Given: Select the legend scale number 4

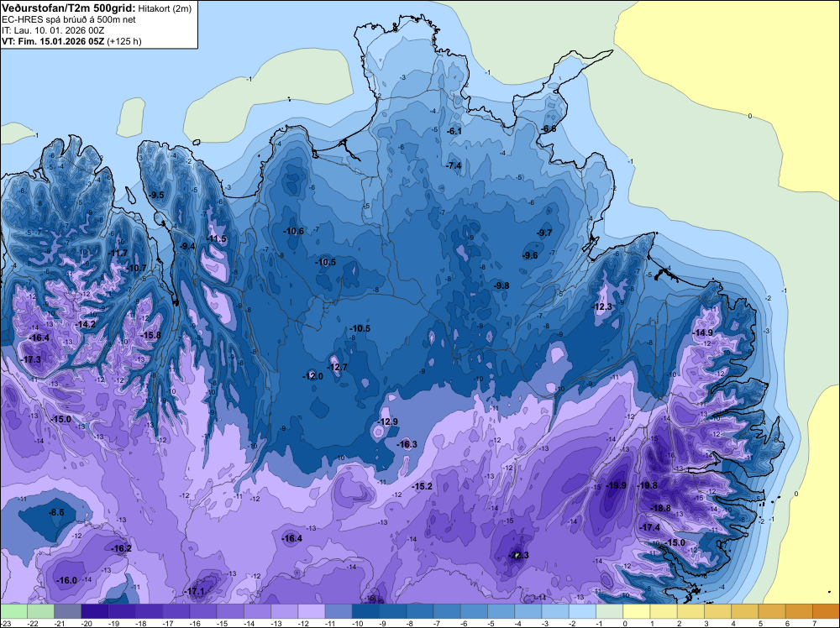Looking at the screenshot, I should coord(733,623).
